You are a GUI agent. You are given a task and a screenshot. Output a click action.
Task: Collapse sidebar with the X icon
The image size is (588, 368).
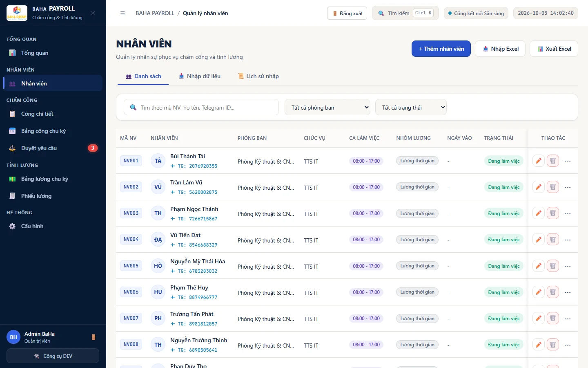click(x=93, y=13)
